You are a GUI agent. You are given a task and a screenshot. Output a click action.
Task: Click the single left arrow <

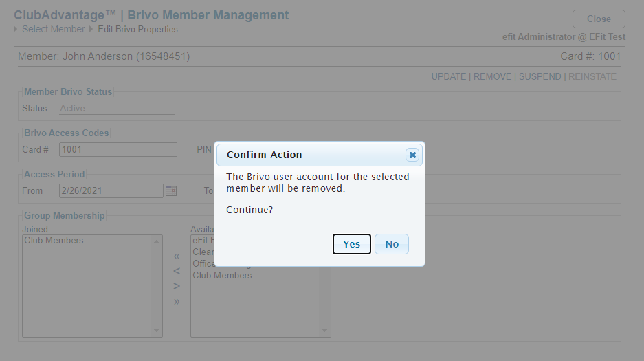[177, 271]
